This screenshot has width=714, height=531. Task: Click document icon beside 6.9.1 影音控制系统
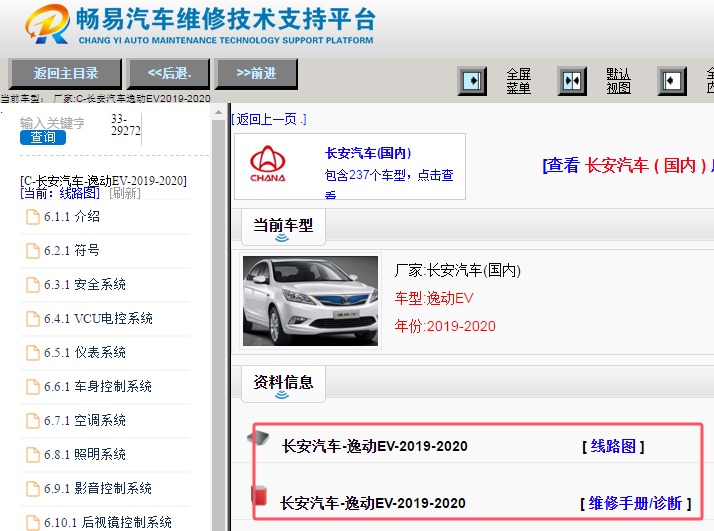click(33, 489)
